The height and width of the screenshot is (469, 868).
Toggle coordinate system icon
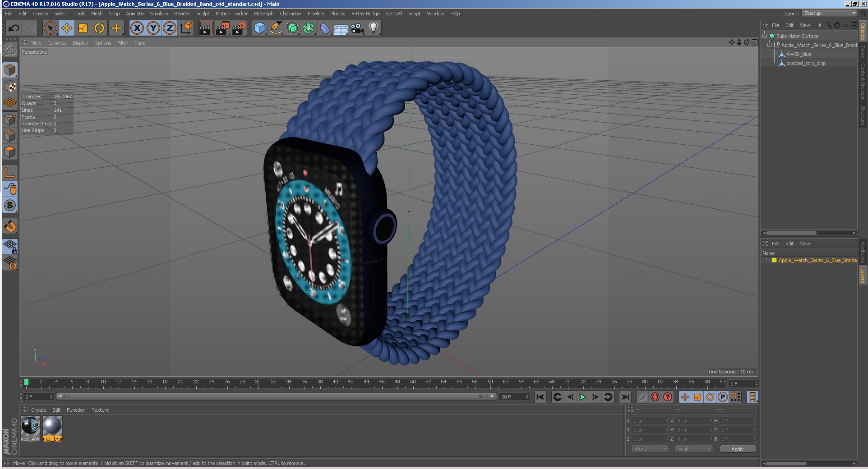(x=186, y=28)
